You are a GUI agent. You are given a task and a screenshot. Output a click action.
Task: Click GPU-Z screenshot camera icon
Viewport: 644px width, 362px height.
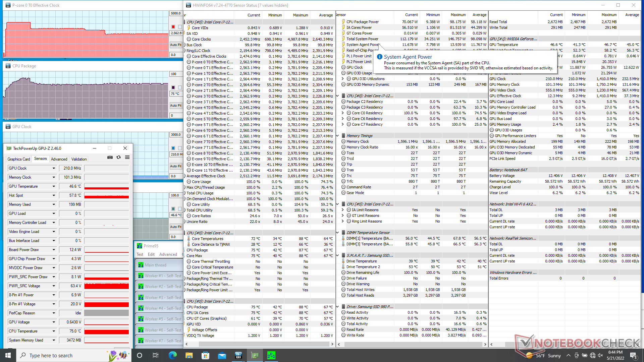click(x=110, y=157)
